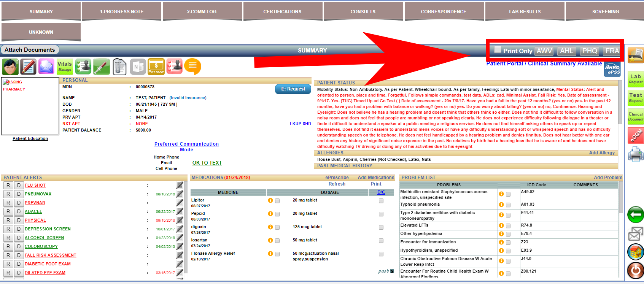This screenshot has width=644, height=284.
Task: Tick the D/C checkbox for Lipitor
Action: pyautogui.click(x=381, y=201)
